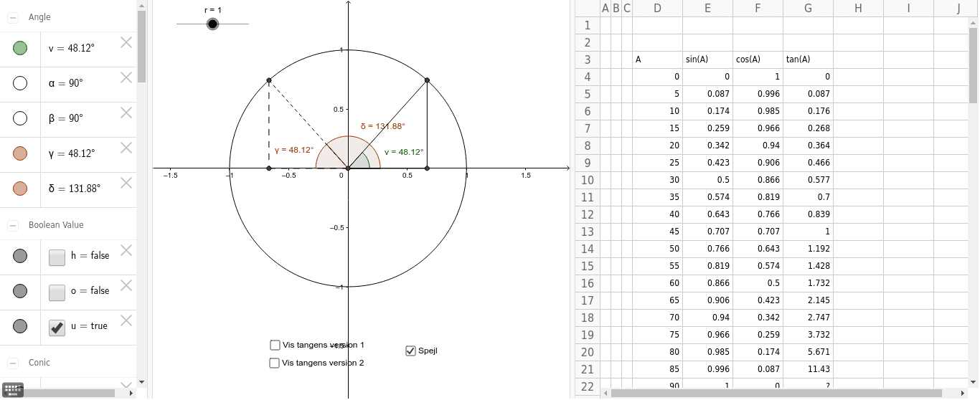Delete the γ = 48.12° entry
The height and width of the screenshot is (400, 980).
coord(126,148)
